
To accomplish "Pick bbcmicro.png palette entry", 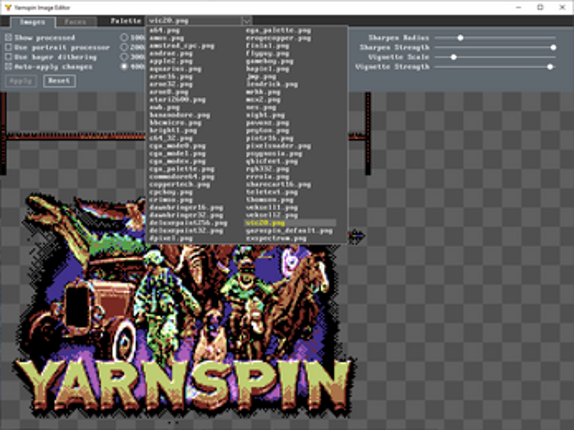I will (x=175, y=123).
